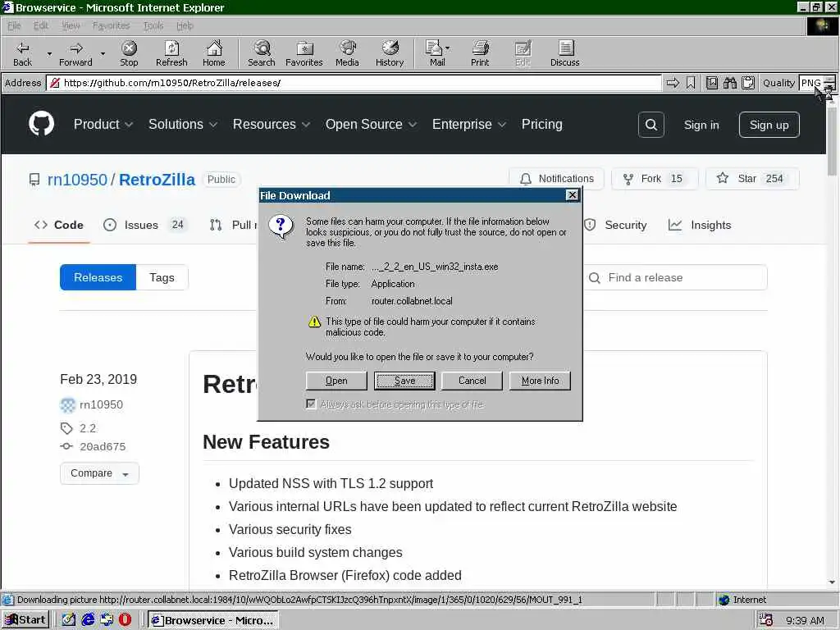This screenshot has width=840, height=630.
Task: Click the clipboard icon near Quality
Action: tap(748, 83)
